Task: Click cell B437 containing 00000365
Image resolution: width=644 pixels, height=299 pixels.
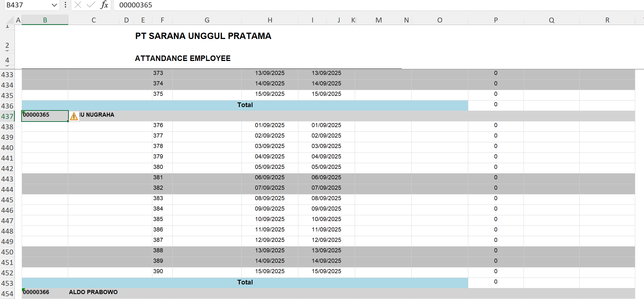Action: (45, 116)
